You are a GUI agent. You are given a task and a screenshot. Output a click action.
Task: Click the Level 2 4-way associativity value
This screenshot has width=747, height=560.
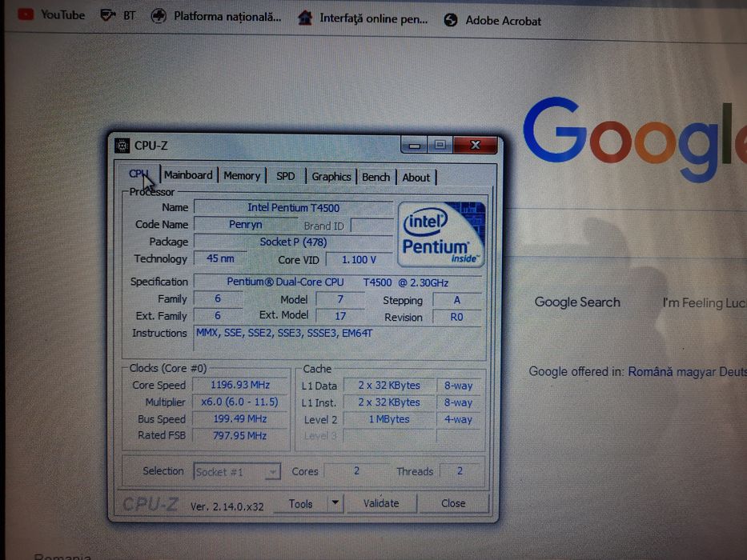458,419
